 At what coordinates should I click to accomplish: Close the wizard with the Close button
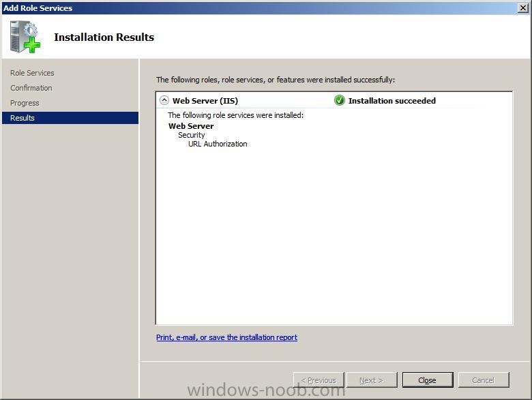(x=428, y=380)
